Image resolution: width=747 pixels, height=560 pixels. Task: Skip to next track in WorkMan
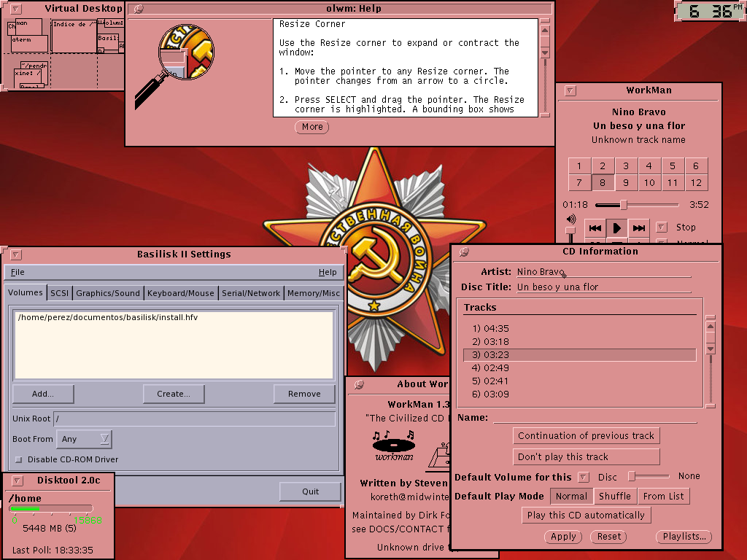pos(639,228)
